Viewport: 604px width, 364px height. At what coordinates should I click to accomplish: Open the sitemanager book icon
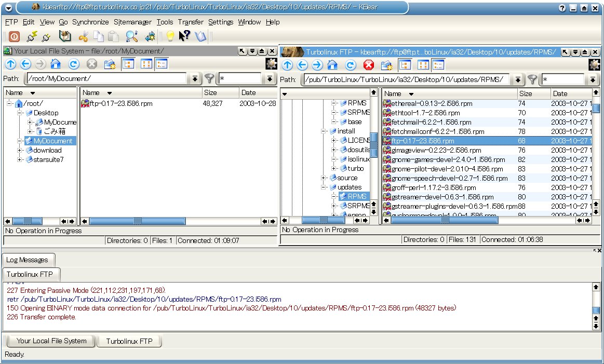point(65,36)
